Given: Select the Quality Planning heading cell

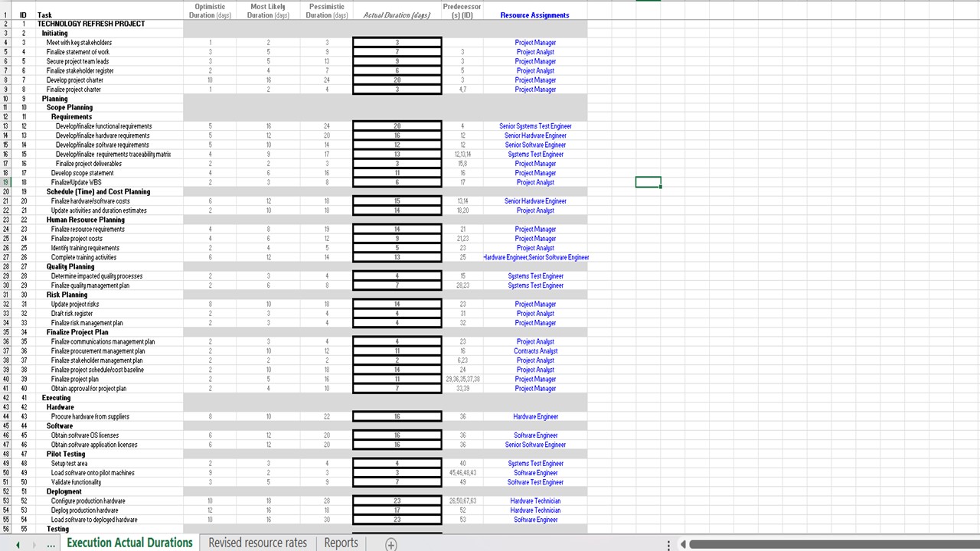Looking at the screenshot, I should (x=70, y=266).
